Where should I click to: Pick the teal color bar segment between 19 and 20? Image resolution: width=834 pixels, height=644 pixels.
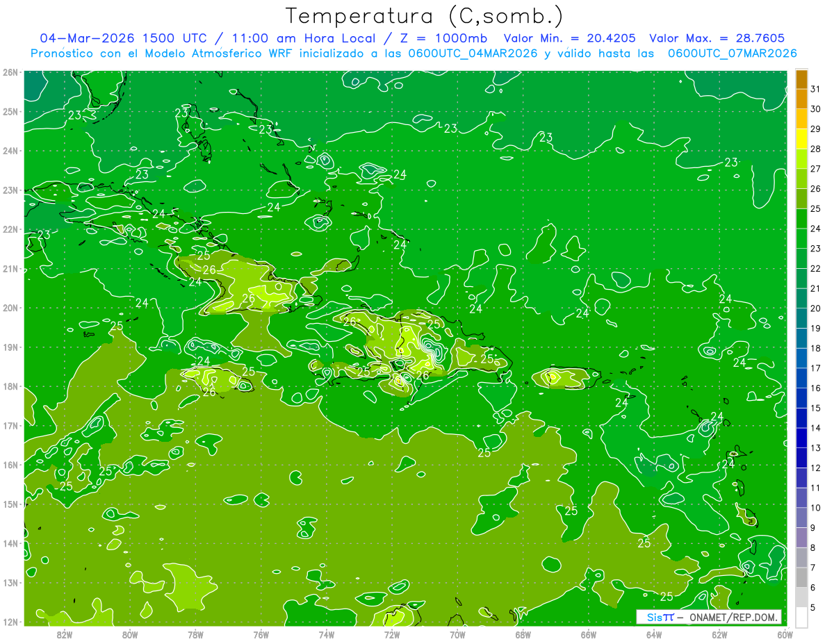tap(801, 318)
